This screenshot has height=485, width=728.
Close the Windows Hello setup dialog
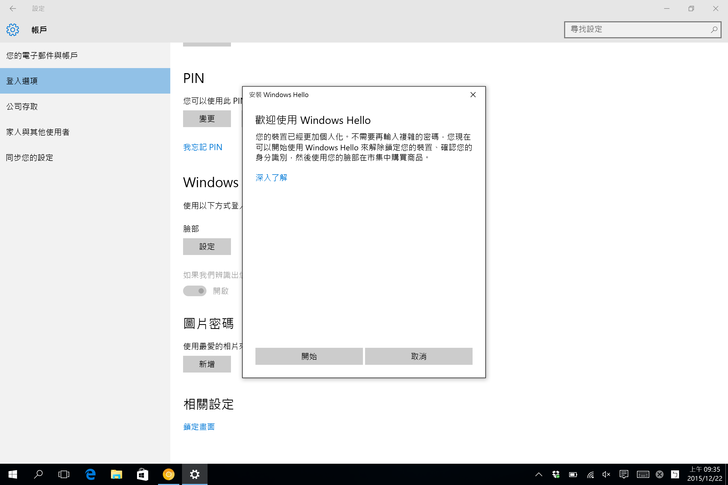pyautogui.click(x=473, y=95)
